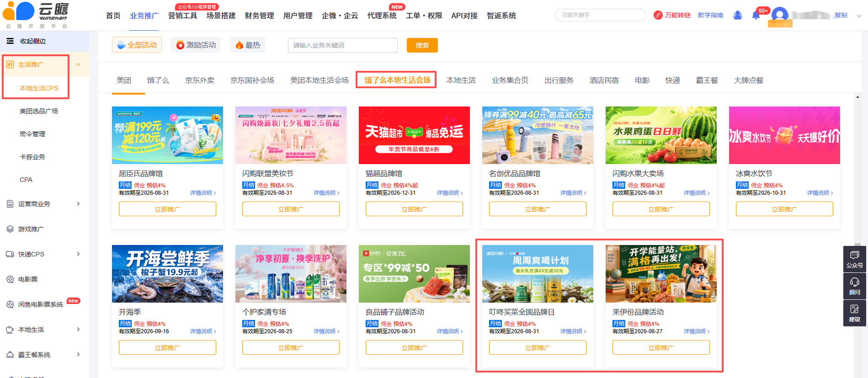Focus the 请输入业务关键词 input field
This screenshot has height=378, width=868.
click(x=343, y=45)
